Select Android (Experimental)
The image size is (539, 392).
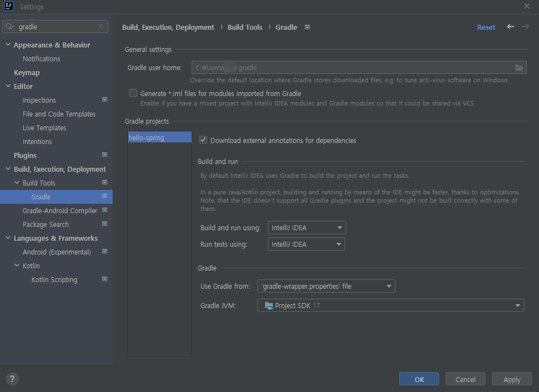pos(57,252)
